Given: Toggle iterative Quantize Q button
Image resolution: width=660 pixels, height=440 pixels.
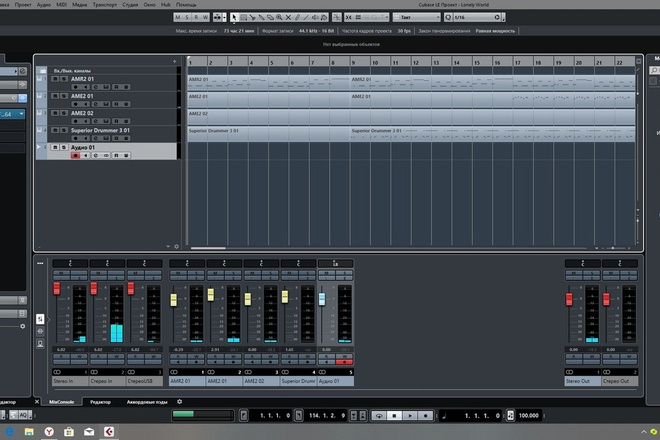Looking at the screenshot, I should click(448, 17).
